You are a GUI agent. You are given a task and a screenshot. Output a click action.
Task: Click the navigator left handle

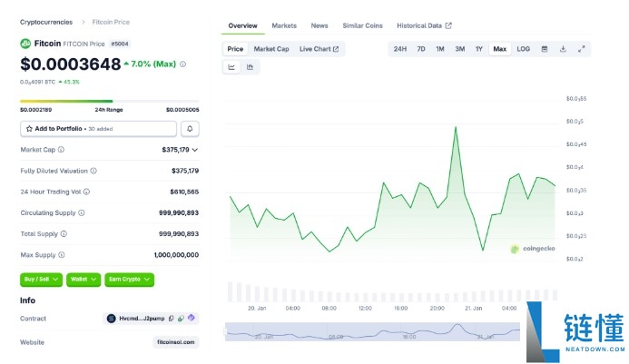point(226,331)
